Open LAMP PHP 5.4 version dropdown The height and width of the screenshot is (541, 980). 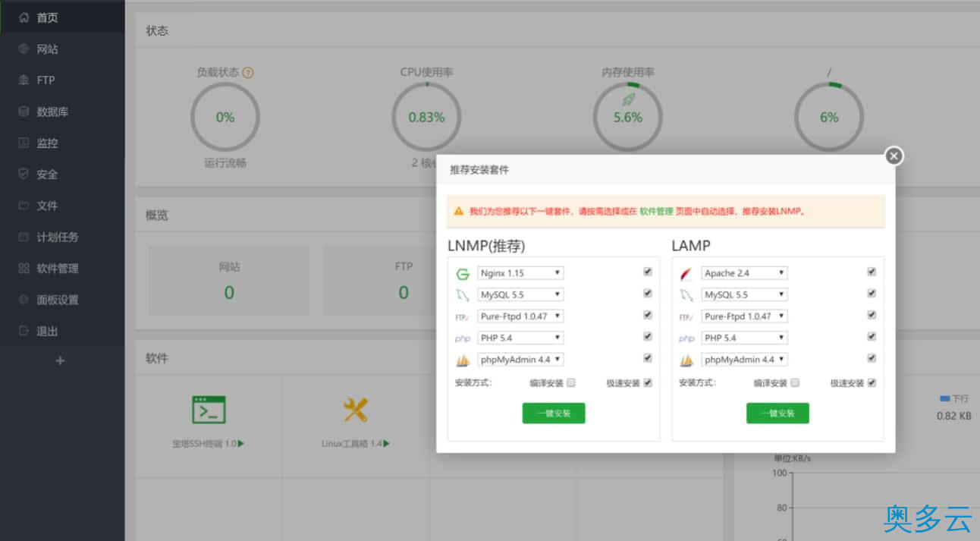click(744, 338)
